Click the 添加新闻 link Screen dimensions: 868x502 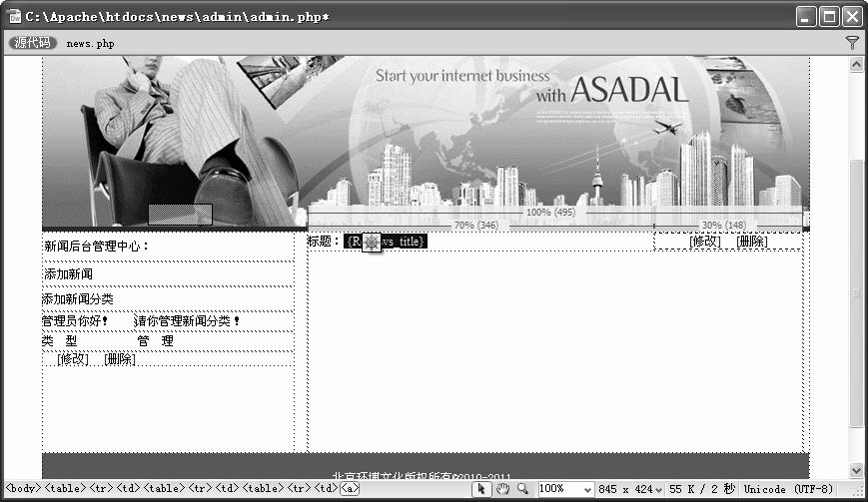pos(68,273)
